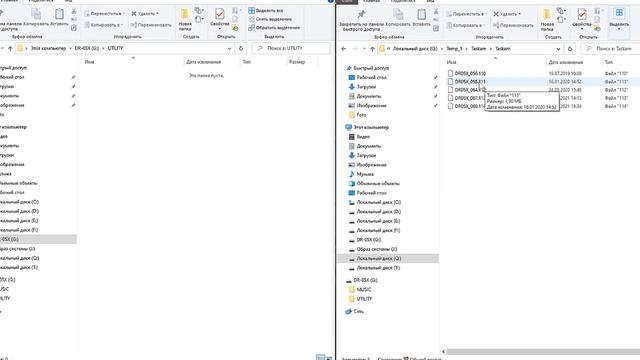Click Cut scissors icon in left window ribbon
Screen dimensions: 640x360
coord(74,11)
